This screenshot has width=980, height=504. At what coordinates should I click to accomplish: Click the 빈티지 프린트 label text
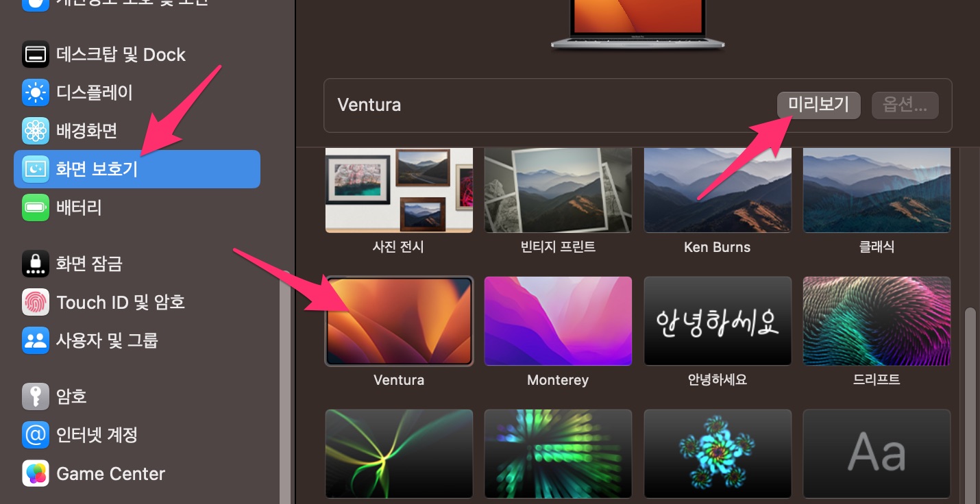coord(558,247)
